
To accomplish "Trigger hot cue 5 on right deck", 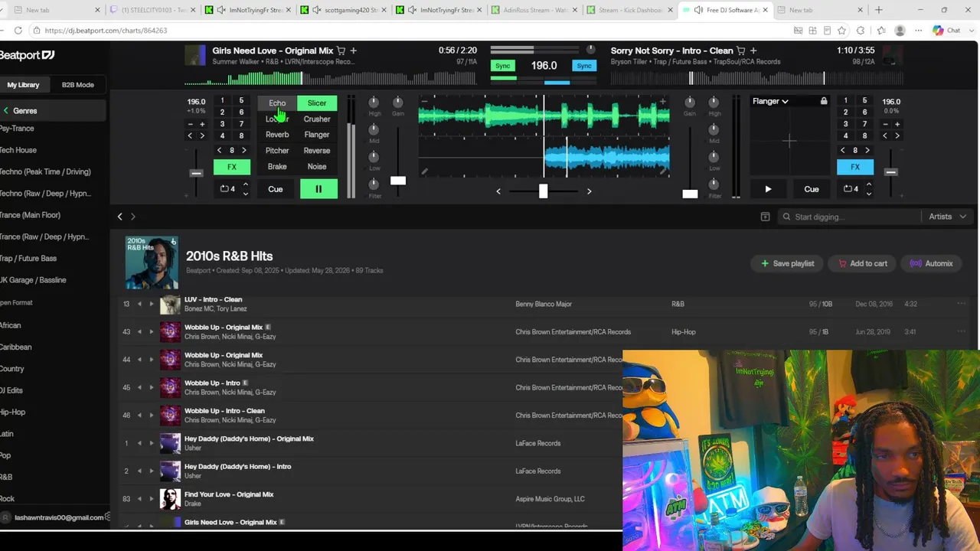I will point(864,101).
